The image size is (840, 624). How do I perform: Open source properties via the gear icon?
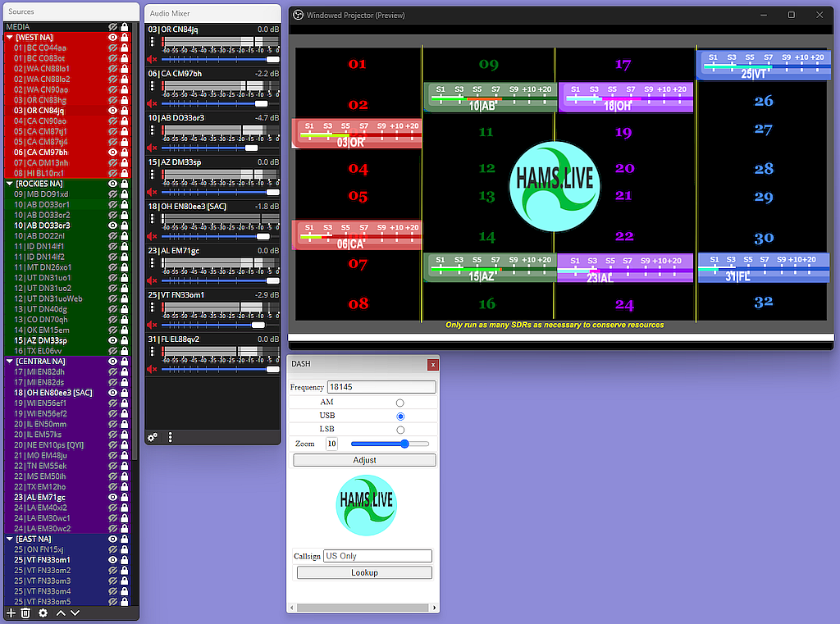(43, 613)
